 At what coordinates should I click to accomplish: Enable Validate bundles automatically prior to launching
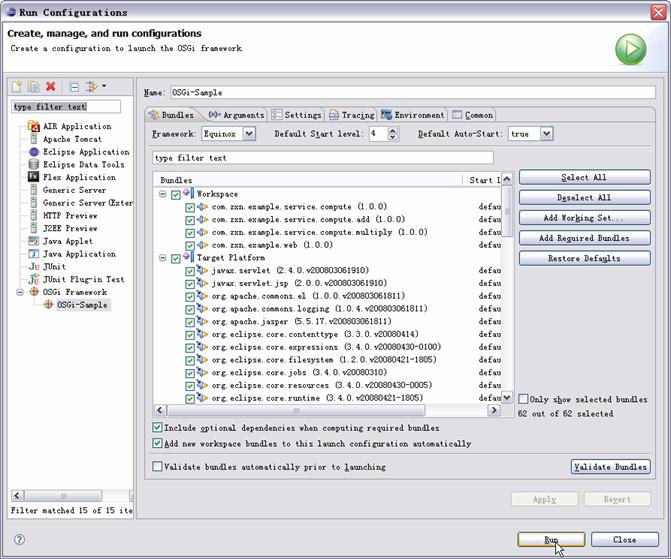click(157, 466)
